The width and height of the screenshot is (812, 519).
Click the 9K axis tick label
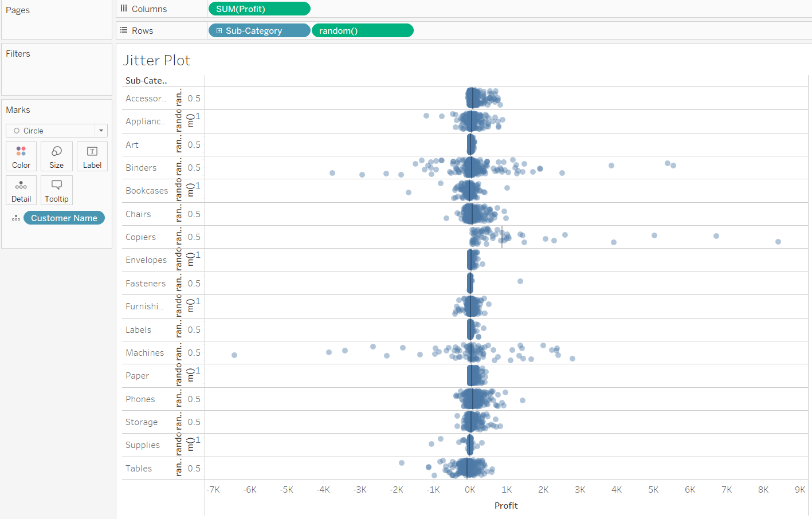click(800, 490)
